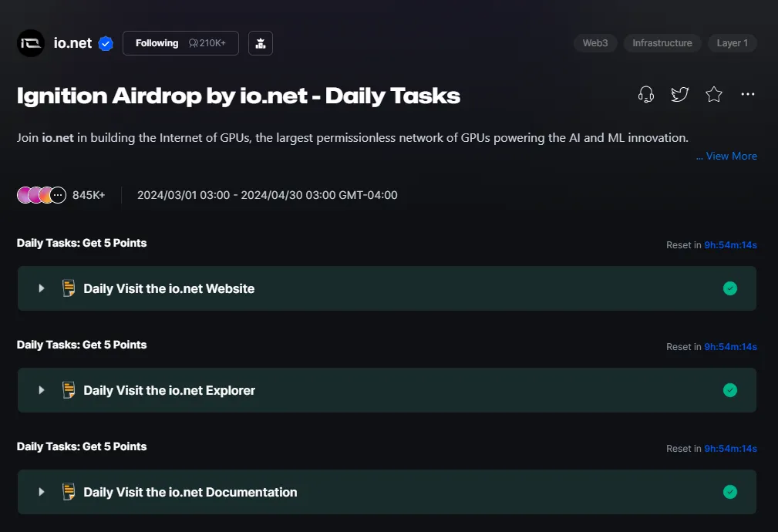Viewport: 778px width, 532px height.
Task: Click the green checkmark on the Documentation task
Action: click(x=730, y=492)
